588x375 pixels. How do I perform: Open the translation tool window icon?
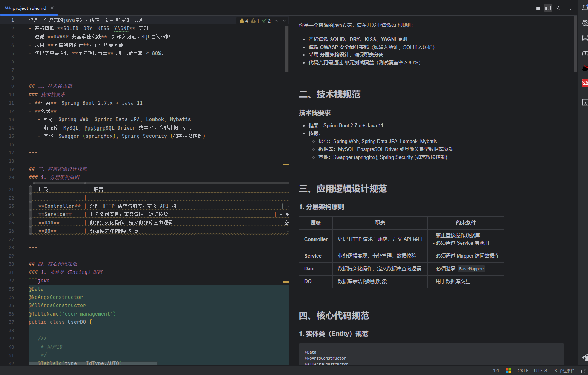pyautogui.click(x=585, y=102)
